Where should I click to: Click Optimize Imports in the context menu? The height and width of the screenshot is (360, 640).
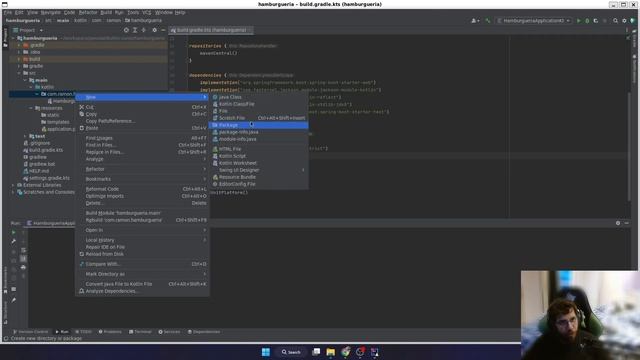click(142, 196)
